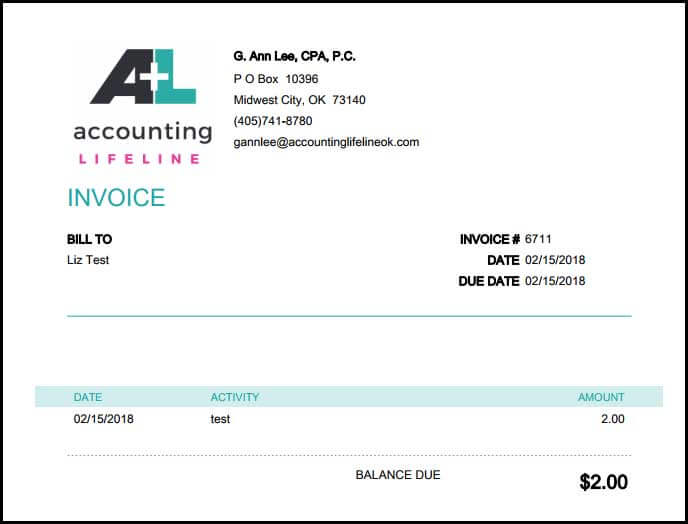688x524 pixels.
Task: Select the G. Ann Lee, CPA, P.C. name
Action: coord(294,56)
